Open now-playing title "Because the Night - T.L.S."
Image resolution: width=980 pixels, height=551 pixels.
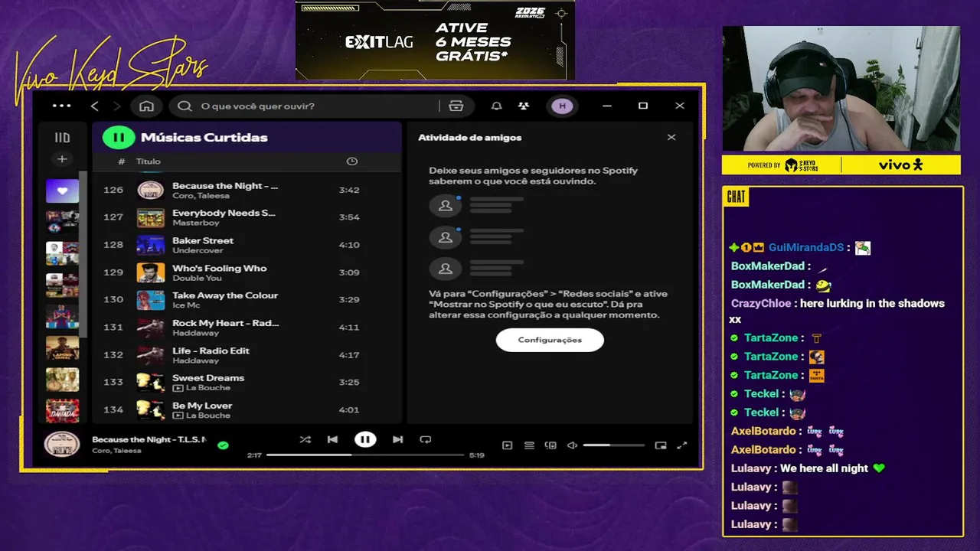149,439
